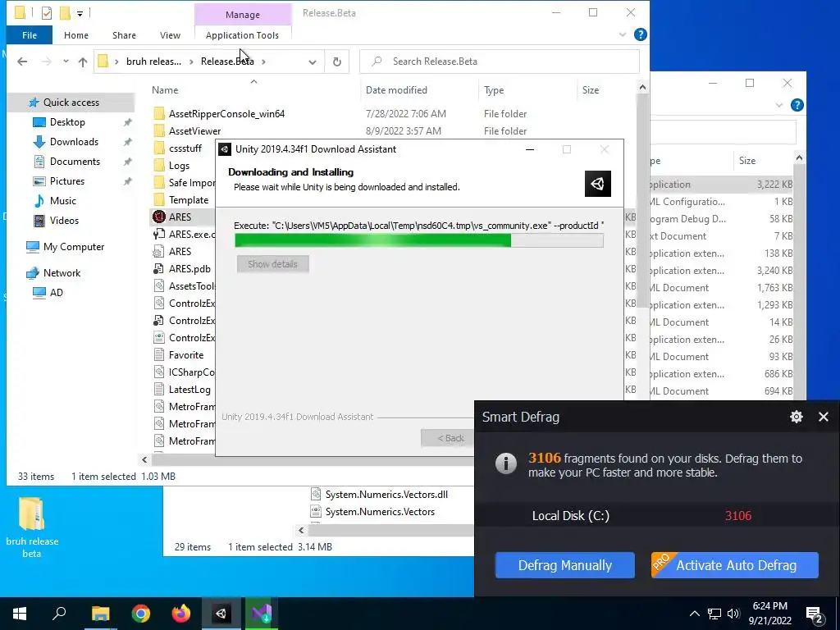
Task: Switch to Unity installer taskbar icon
Action: [x=221, y=614]
